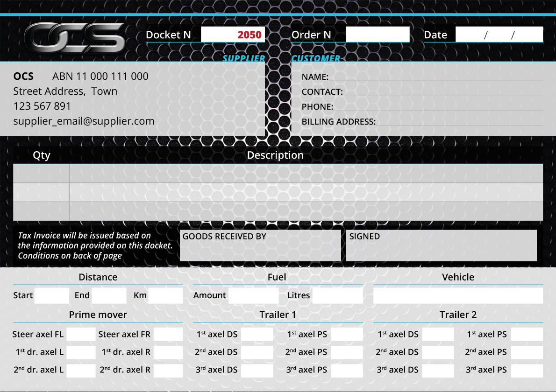Click the Distance Km field
556x392 pixels.
165,295
